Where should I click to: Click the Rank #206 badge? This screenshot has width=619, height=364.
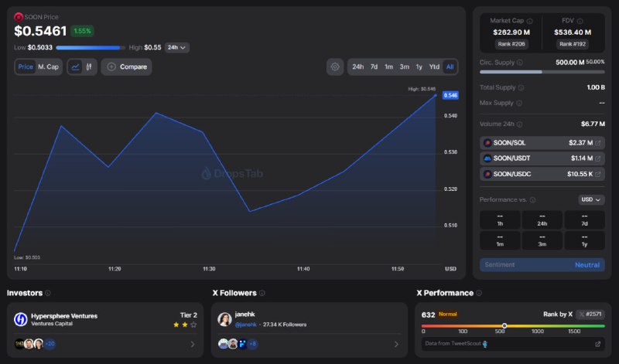coord(511,44)
